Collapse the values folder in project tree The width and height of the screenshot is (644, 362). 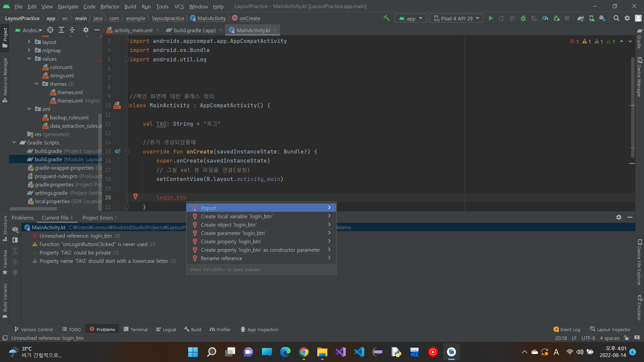(x=29, y=59)
